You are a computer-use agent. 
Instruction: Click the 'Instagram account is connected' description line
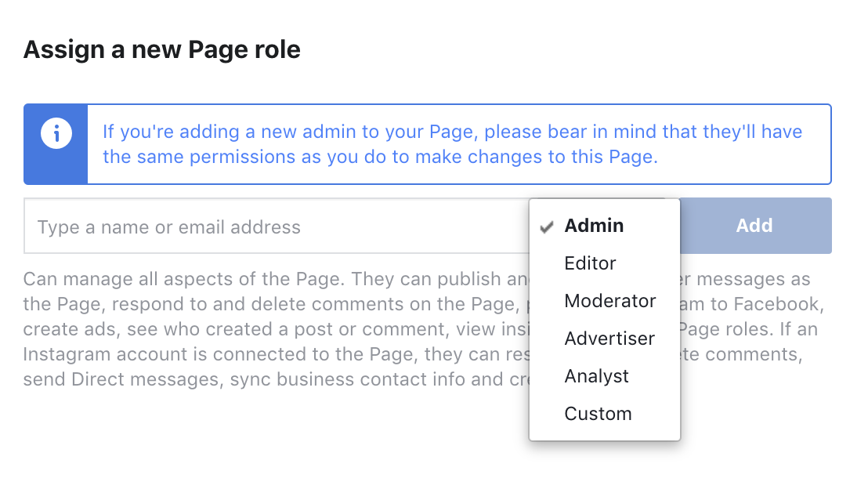(277, 354)
